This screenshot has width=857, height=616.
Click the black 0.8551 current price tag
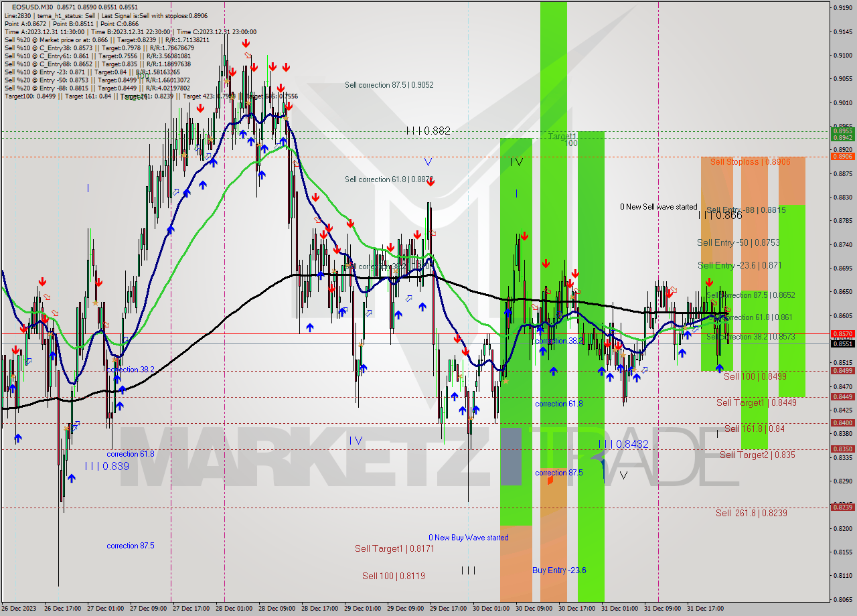(x=842, y=343)
